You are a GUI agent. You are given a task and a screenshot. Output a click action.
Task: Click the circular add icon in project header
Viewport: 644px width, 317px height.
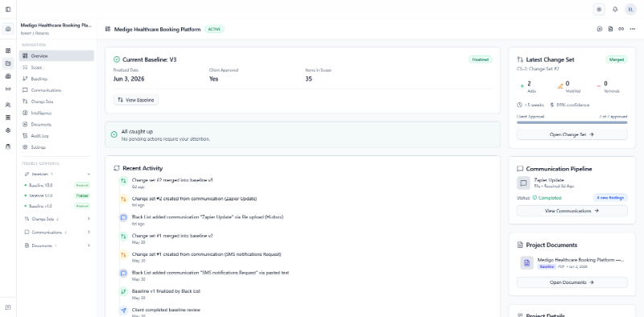point(600,29)
